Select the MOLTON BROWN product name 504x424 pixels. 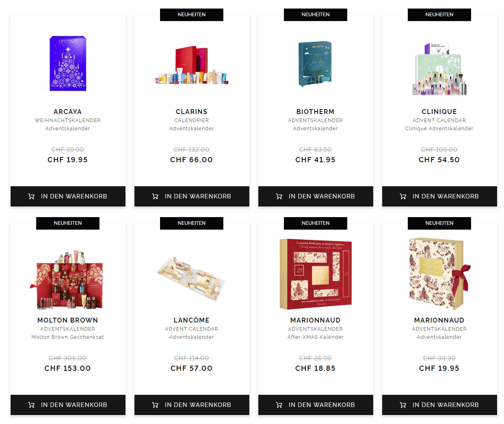coord(68,320)
